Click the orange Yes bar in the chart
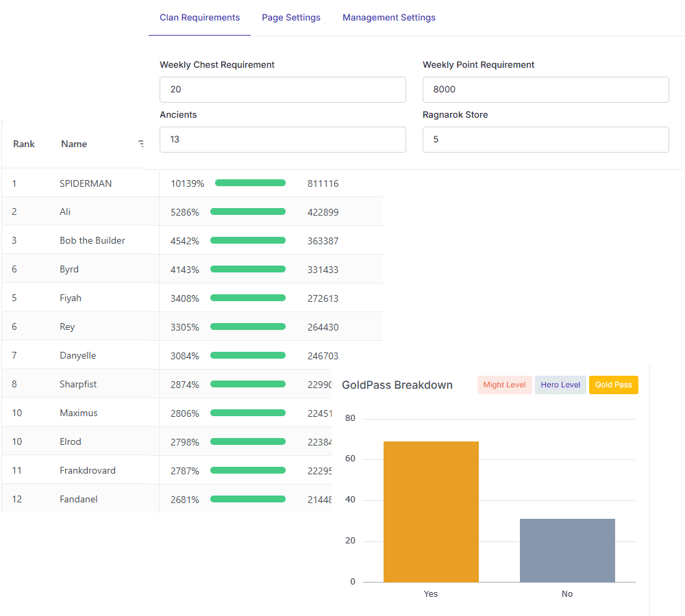The image size is (685, 616). click(x=431, y=512)
